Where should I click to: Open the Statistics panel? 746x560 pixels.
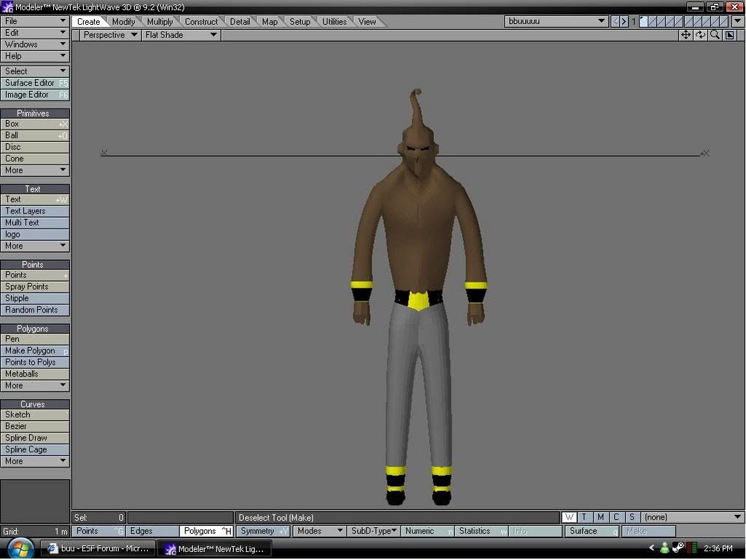tap(481, 531)
